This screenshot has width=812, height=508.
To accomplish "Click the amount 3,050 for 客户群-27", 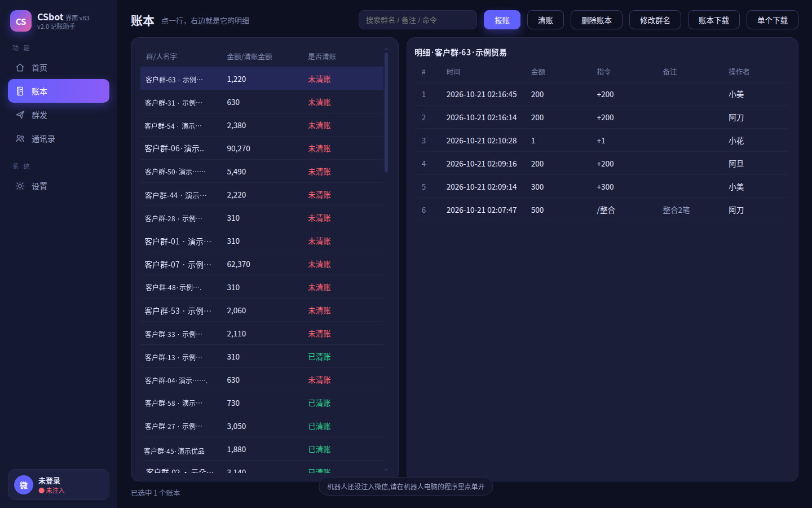I will pos(236,426).
